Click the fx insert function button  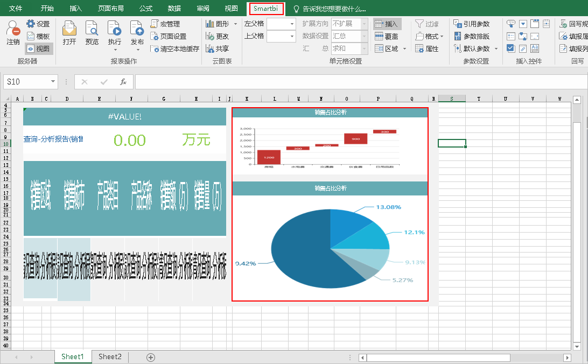point(123,82)
